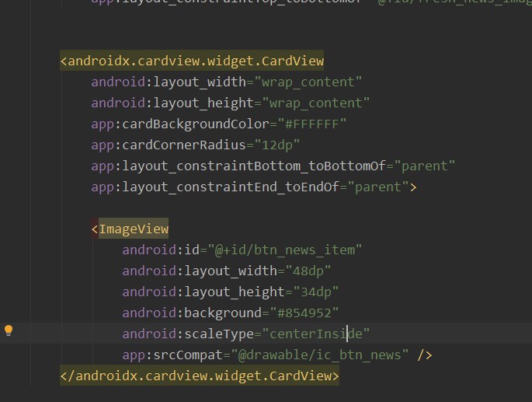Click the "#FFFFFF" cardBackgroundColor value
This screenshot has height=402, width=532.
click(x=311, y=124)
